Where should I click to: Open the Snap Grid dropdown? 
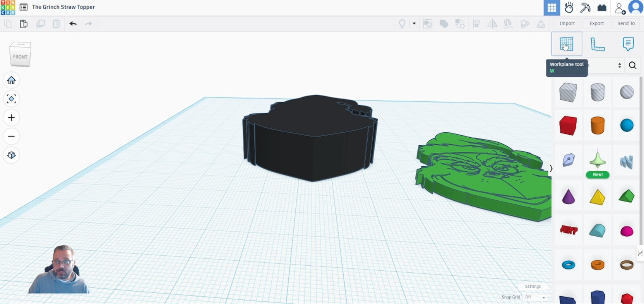click(x=536, y=297)
